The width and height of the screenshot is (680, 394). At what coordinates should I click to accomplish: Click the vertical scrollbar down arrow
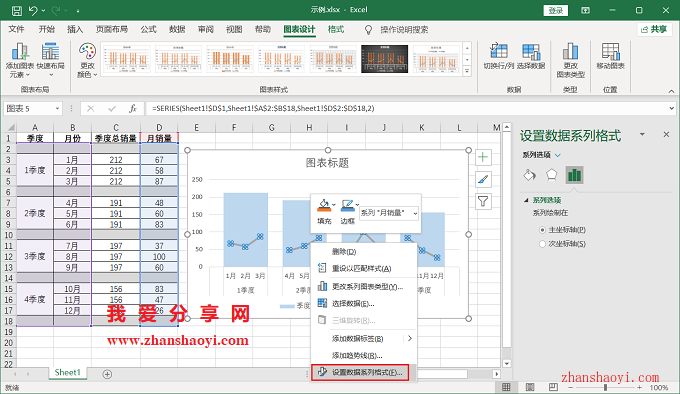pyautogui.click(x=507, y=363)
